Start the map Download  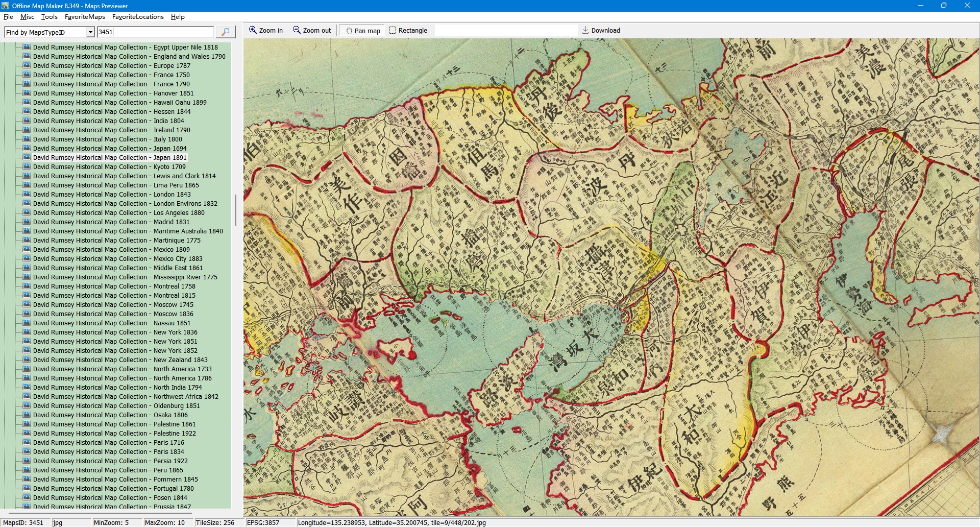(x=601, y=31)
